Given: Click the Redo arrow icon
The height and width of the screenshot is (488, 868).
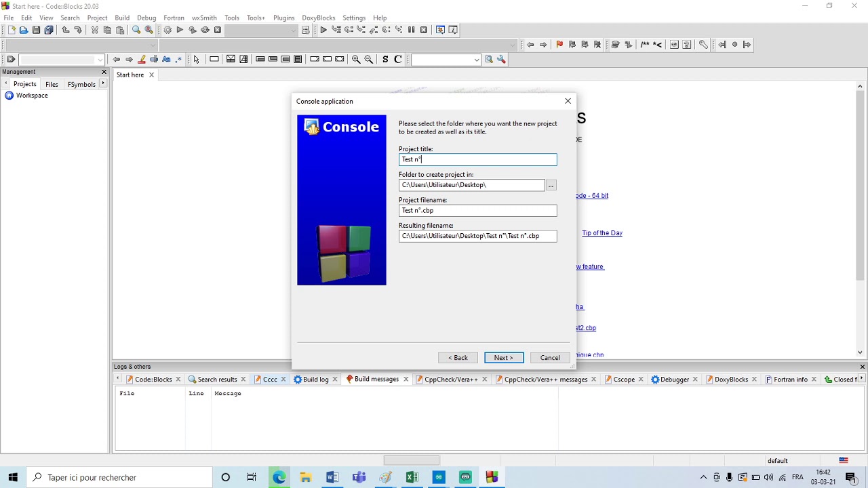Looking at the screenshot, I should point(78,30).
